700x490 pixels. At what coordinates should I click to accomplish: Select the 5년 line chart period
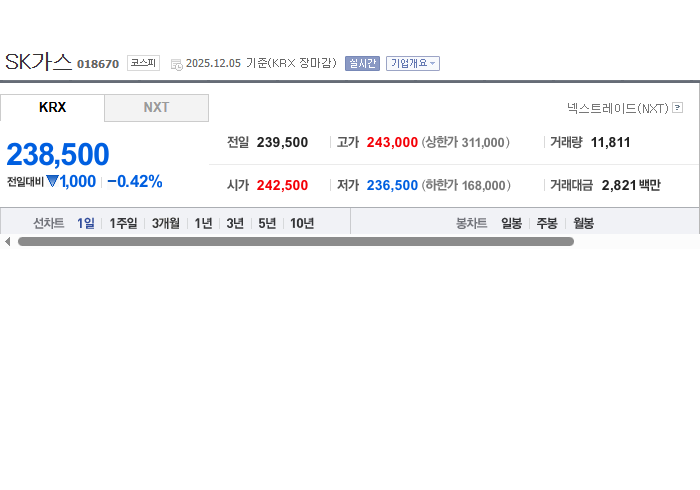point(267,223)
